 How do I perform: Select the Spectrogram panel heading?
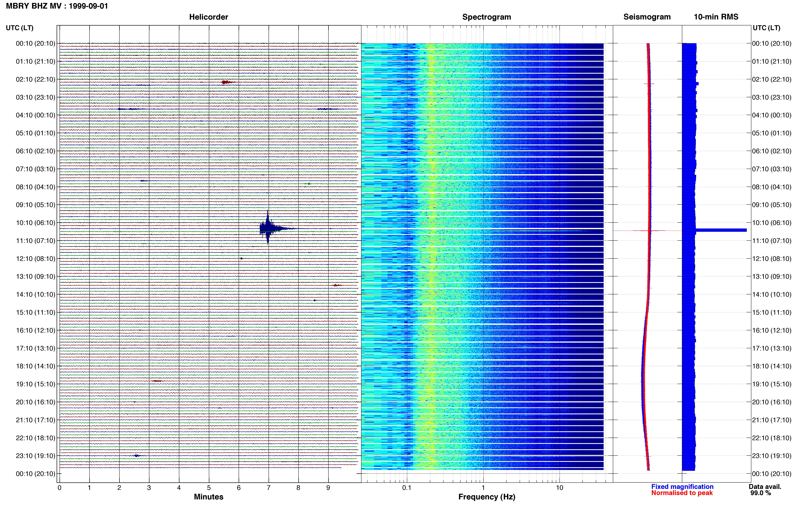pos(487,17)
